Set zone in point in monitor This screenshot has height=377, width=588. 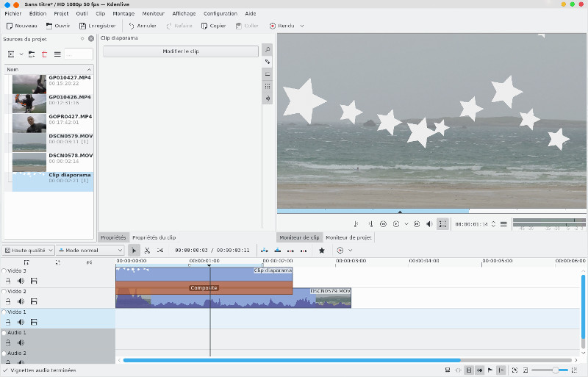click(x=356, y=224)
